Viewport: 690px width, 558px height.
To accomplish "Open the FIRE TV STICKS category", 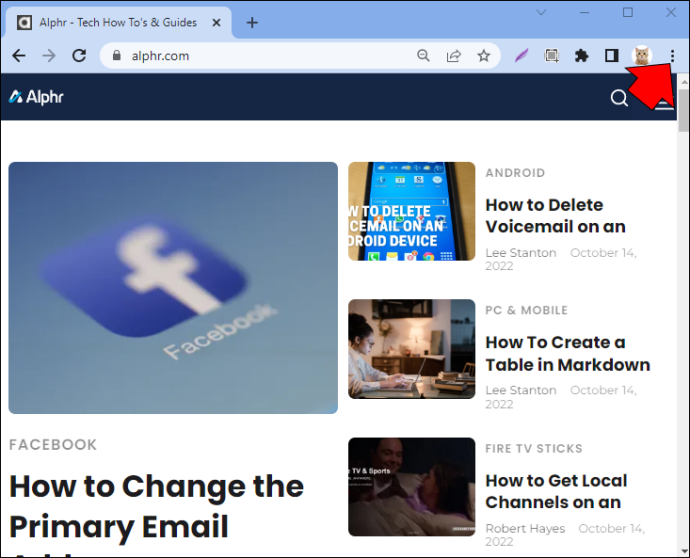I will 534,448.
